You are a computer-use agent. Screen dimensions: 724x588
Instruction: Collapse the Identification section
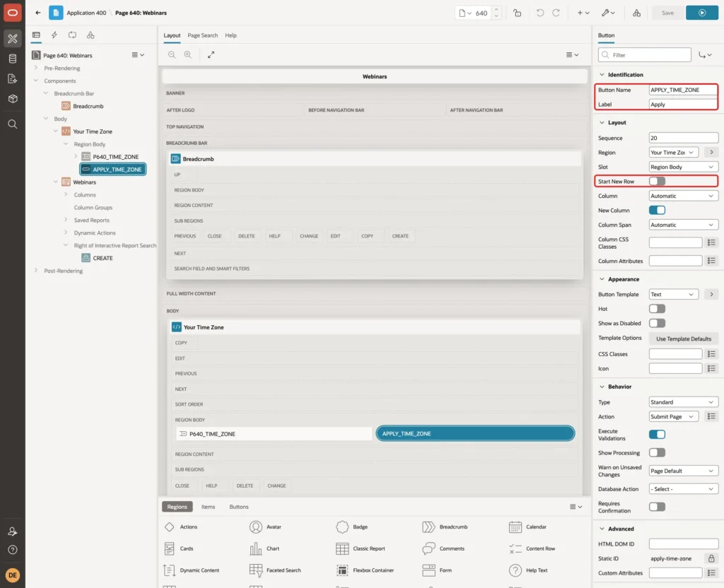point(602,75)
